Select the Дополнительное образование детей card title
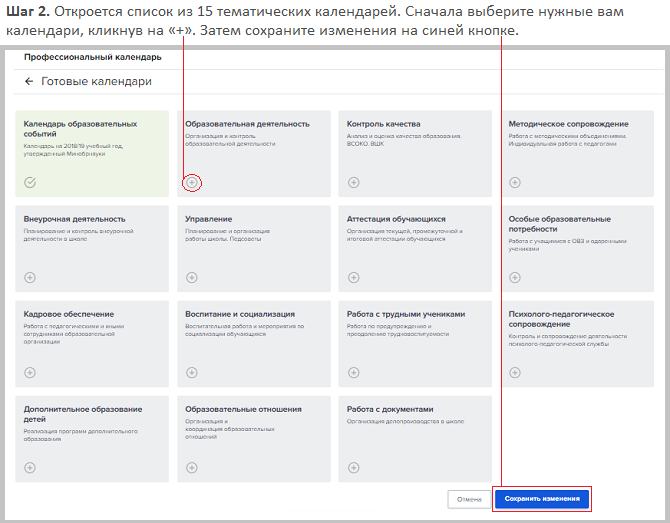The height and width of the screenshot is (523, 670). coord(83,414)
